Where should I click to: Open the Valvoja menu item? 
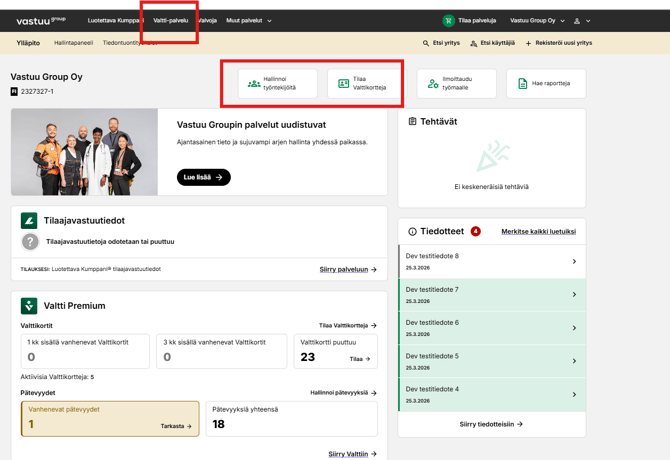(x=207, y=21)
